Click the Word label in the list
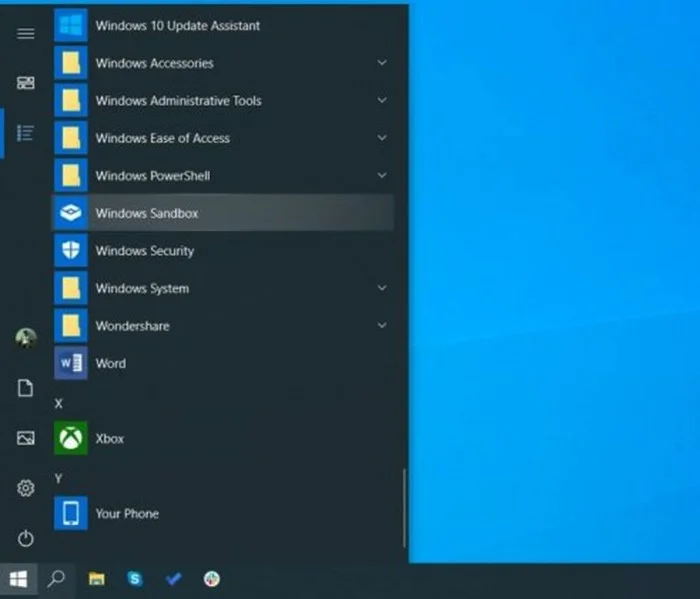 point(111,363)
